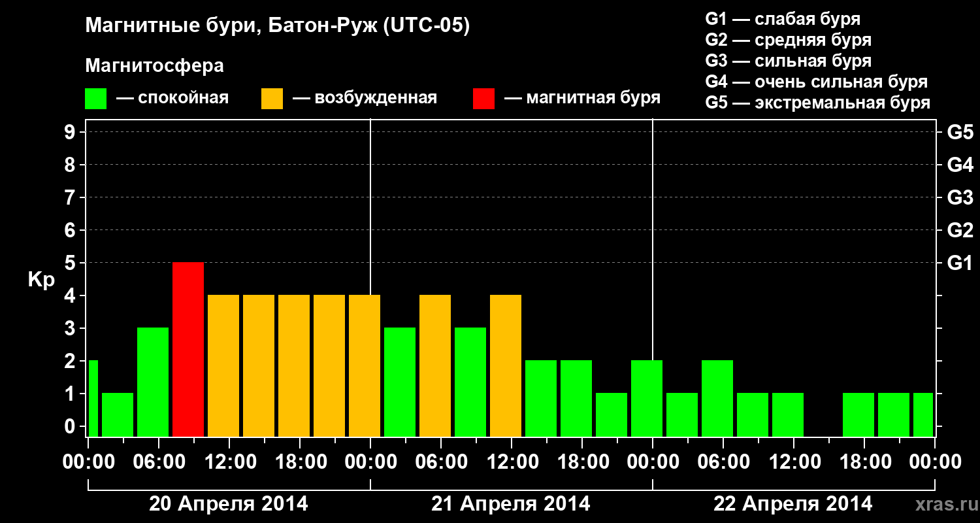Click the 'G5 — экстремальная буря' legend line
980x523 pixels.
817,103
